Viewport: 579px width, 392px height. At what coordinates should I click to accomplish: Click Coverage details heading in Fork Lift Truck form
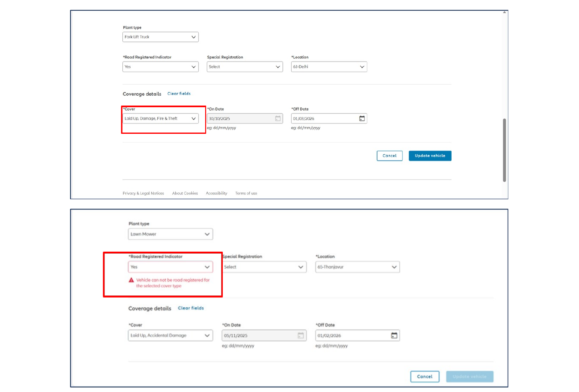(x=142, y=94)
